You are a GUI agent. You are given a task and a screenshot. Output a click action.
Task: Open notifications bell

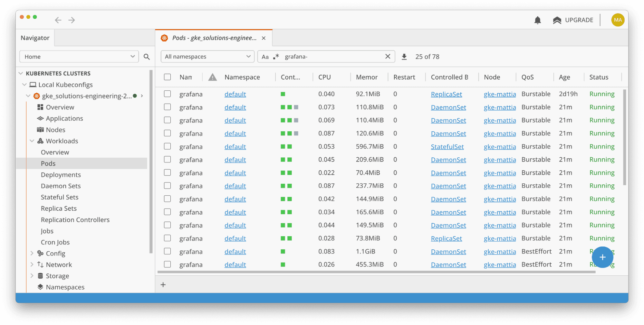point(537,20)
